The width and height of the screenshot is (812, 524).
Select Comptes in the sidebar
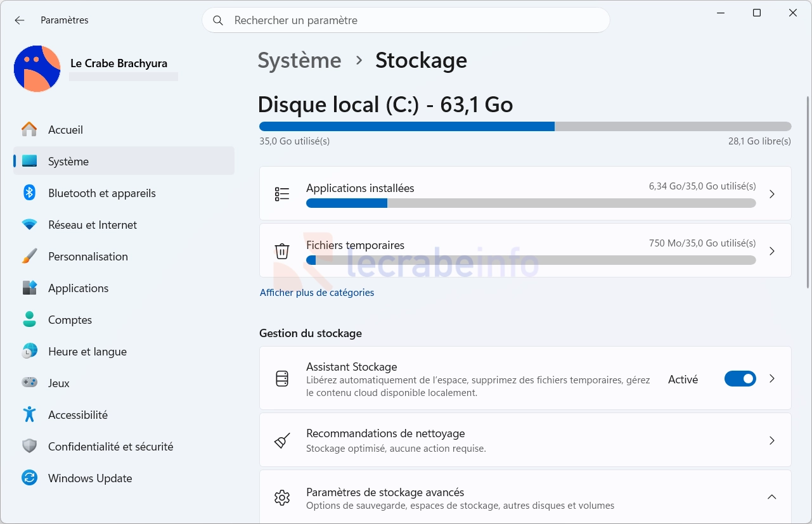coord(70,320)
